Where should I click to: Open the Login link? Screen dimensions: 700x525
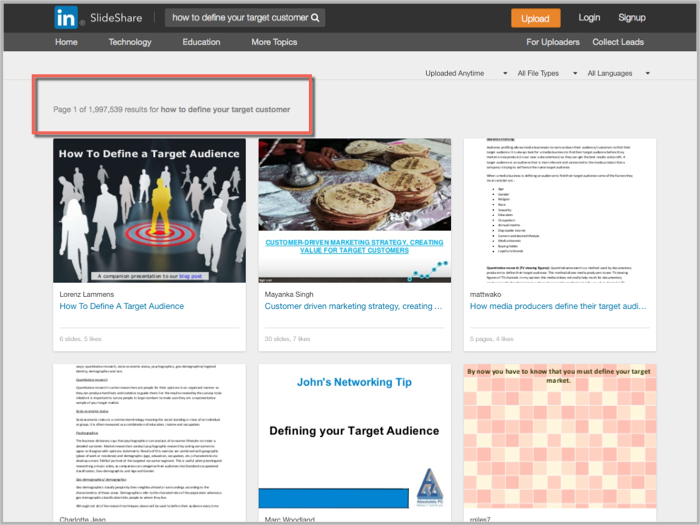click(589, 17)
